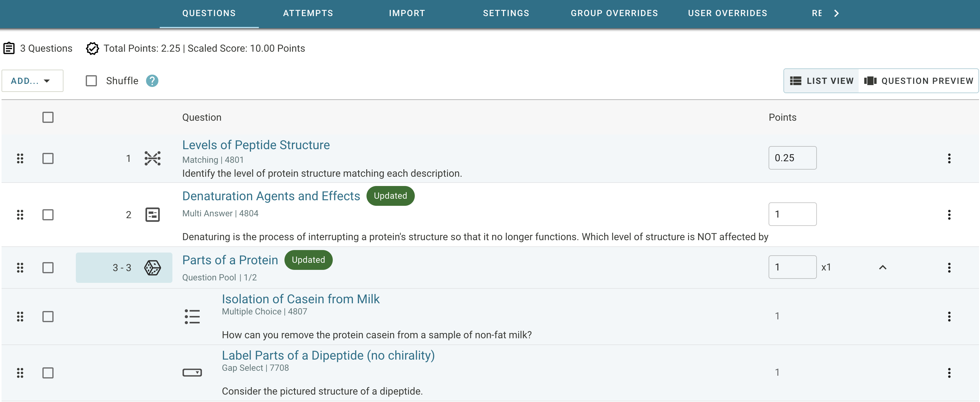The height and width of the screenshot is (402, 980).
Task: Open kebab menu for Isolation of Casein question
Action: click(x=949, y=316)
